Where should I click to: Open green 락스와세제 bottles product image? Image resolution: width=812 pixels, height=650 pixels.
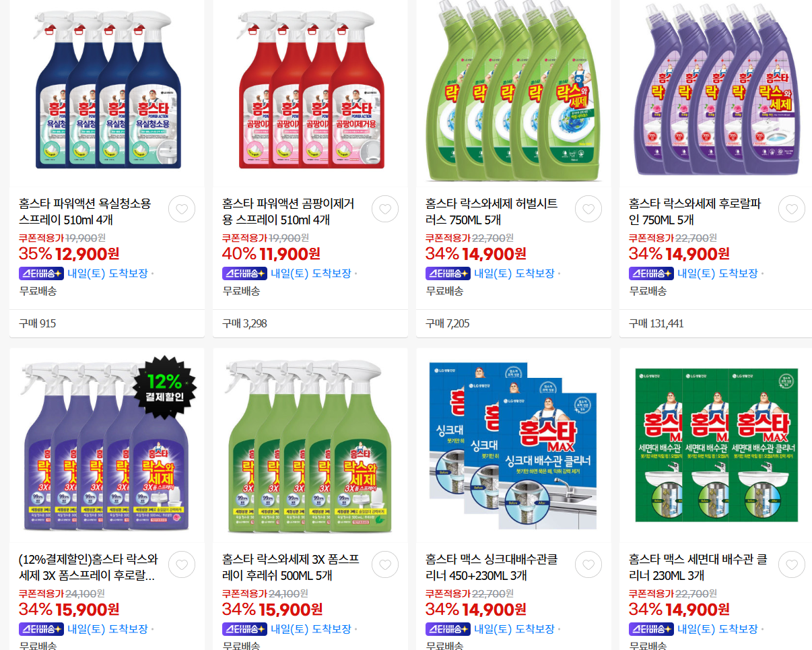coord(514,91)
